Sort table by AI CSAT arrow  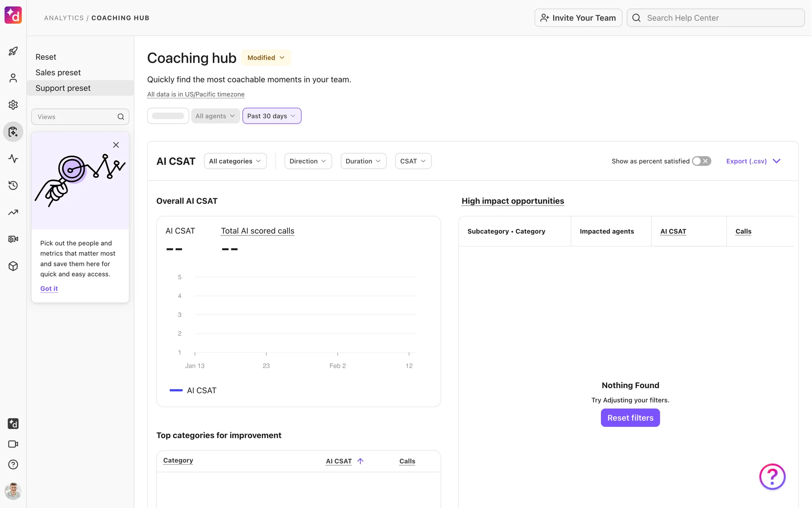tap(360, 461)
